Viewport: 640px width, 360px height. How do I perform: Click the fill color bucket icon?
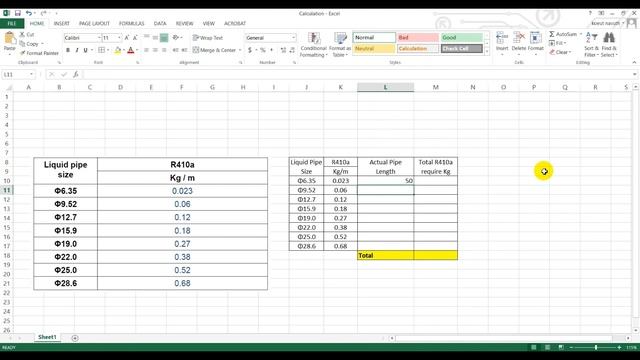[118, 50]
